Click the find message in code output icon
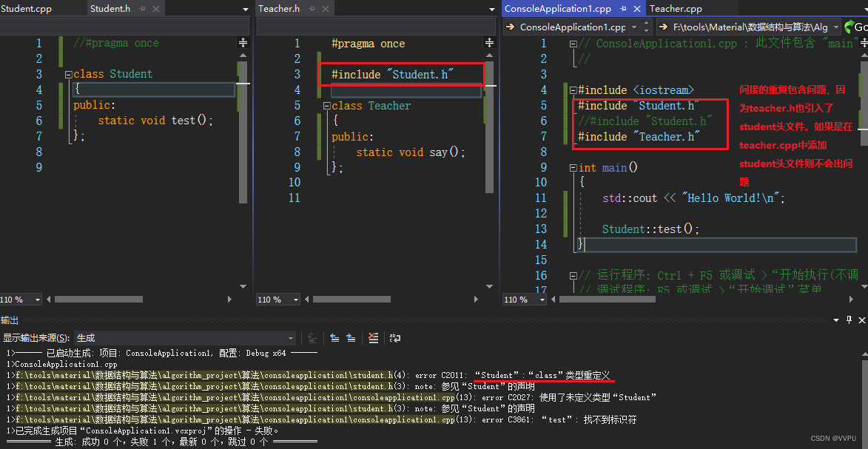This screenshot has height=449, width=868. [312, 338]
